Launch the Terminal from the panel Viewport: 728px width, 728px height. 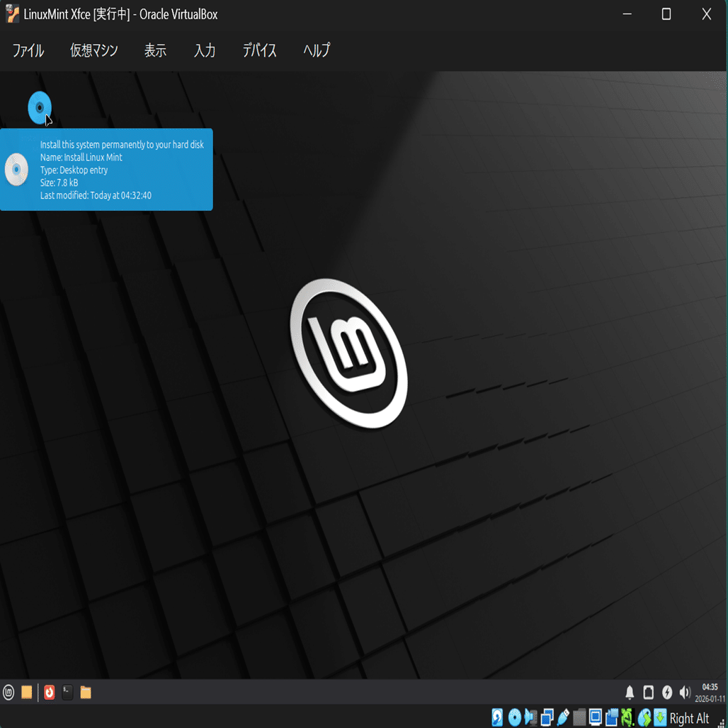[x=67, y=693]
